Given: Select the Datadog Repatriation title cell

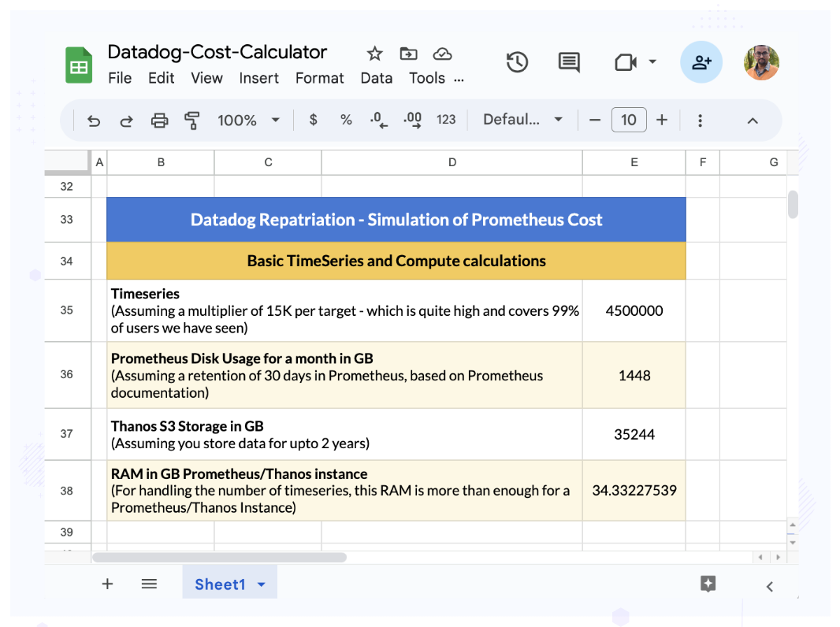Looking at the screenshot, I should pos(396,220).
